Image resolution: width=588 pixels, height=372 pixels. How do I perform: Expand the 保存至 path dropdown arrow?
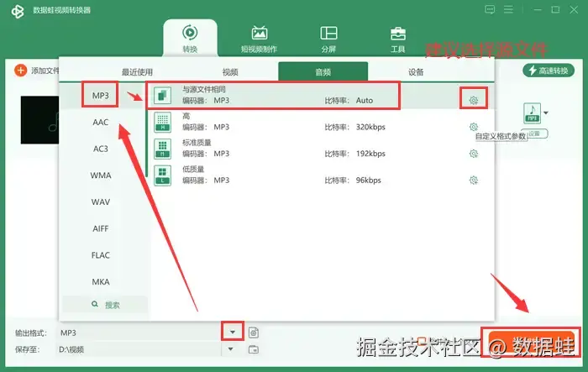click(231, 349)
